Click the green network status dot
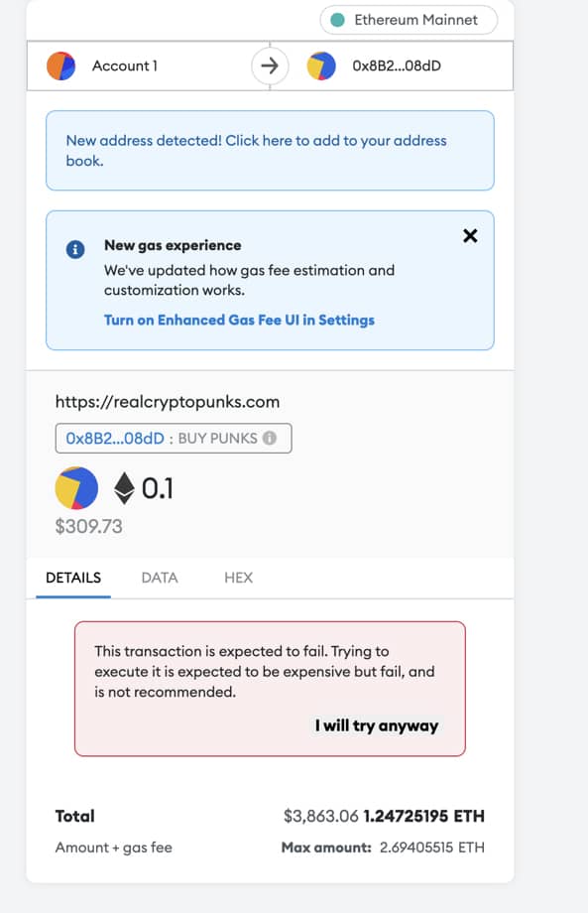 click(x=337, y=20)
